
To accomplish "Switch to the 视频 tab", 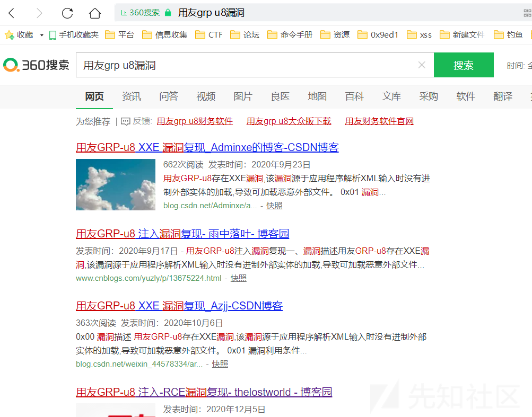I will click(206, 96).
